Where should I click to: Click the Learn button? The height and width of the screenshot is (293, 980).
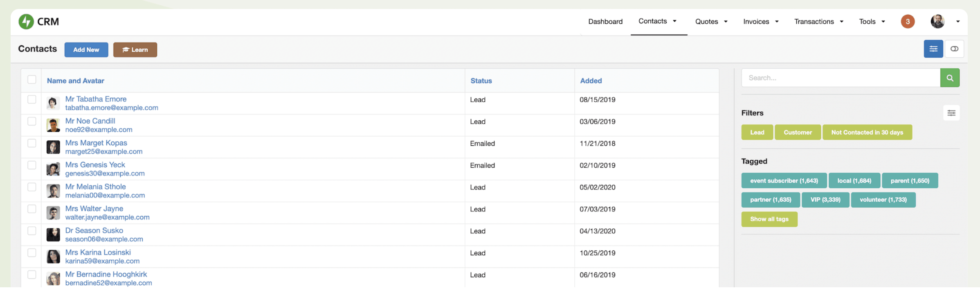(135, 50)
